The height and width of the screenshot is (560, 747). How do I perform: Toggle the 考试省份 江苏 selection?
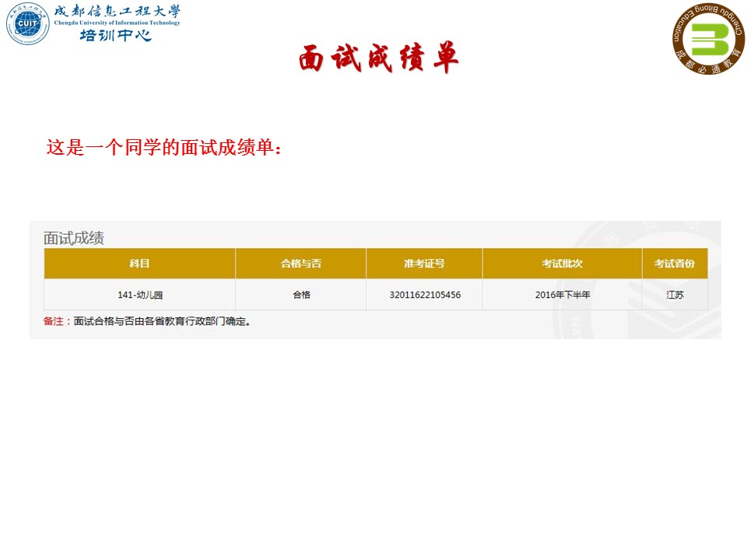point(674,294)
